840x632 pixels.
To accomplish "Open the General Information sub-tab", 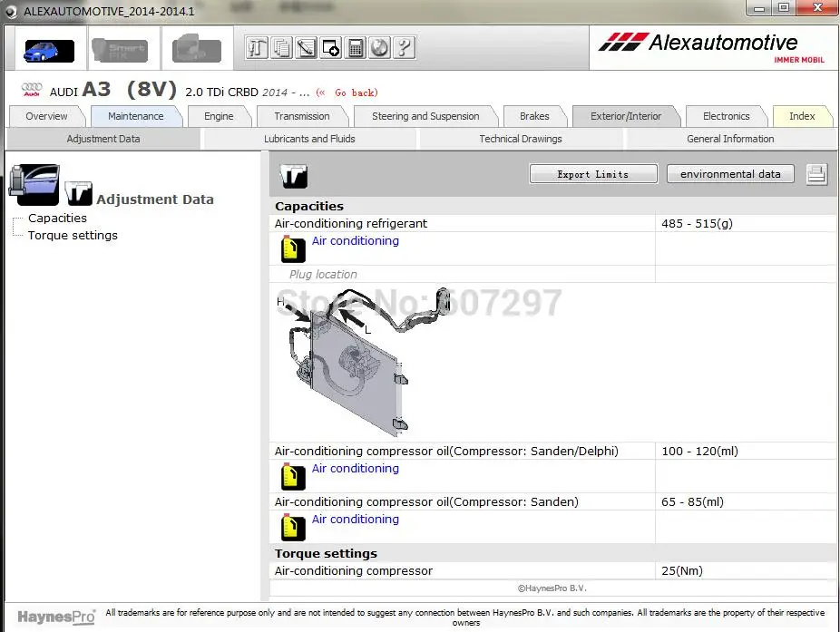I will pos(731,139).
